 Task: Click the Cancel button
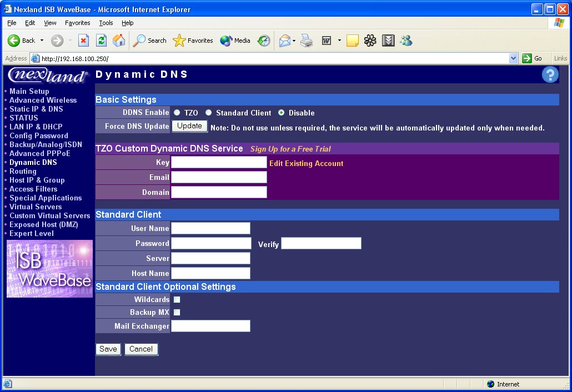[x=141, y=349]
